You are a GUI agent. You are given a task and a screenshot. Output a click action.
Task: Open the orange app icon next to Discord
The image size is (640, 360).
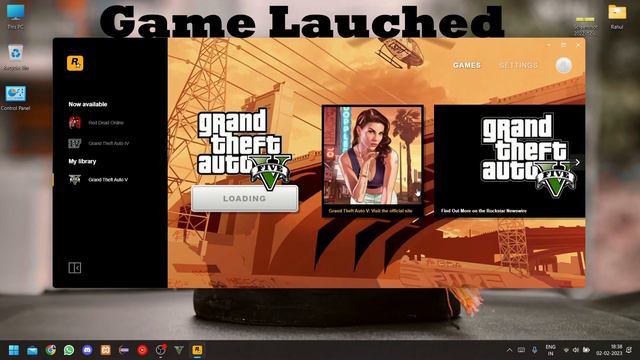(106, 350)
